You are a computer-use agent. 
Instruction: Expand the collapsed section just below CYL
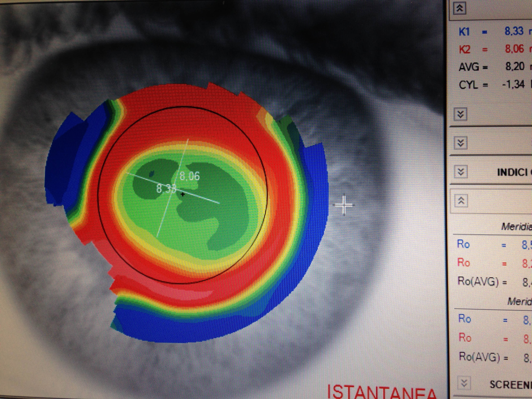pyautogui.click(x=460, y=114)
